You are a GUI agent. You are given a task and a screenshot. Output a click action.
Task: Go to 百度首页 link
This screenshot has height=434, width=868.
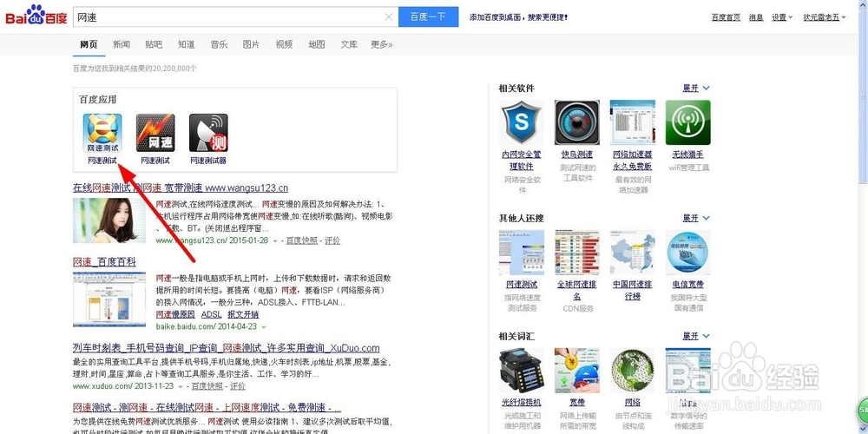726,17
